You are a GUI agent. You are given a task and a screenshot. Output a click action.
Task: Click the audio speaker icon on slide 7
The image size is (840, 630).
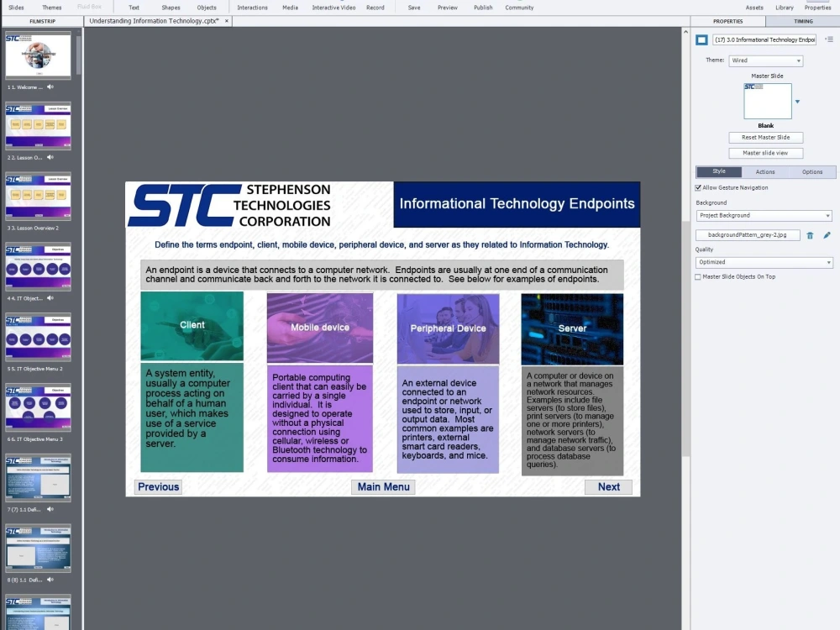(x=50, y=509)
